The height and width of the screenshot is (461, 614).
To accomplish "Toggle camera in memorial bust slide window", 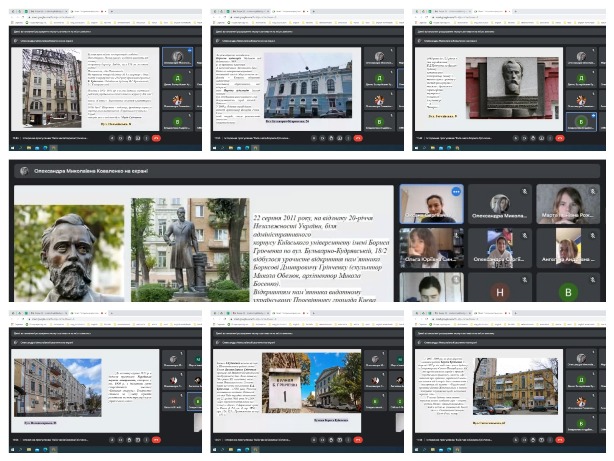I will (x=524, y=138).
